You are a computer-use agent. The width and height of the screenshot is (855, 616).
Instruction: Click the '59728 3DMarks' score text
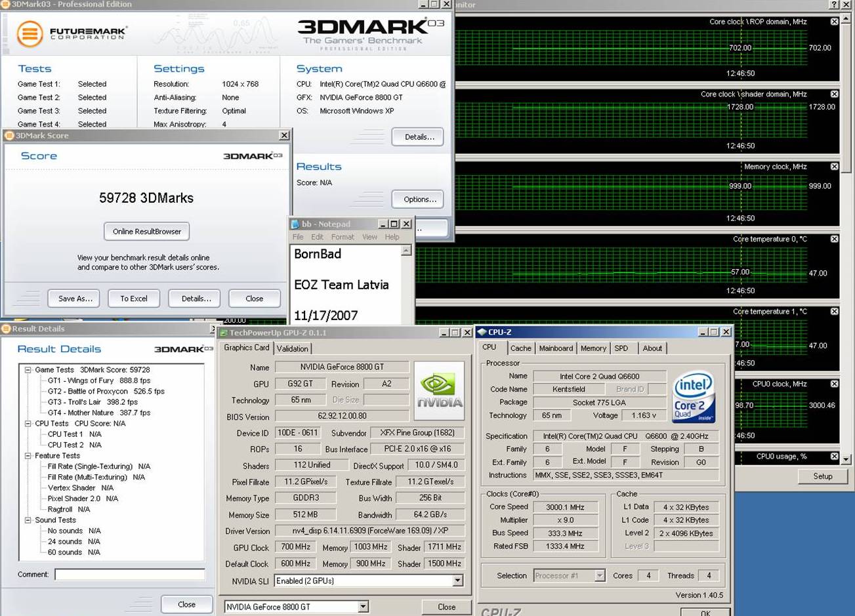click(146, 198)
